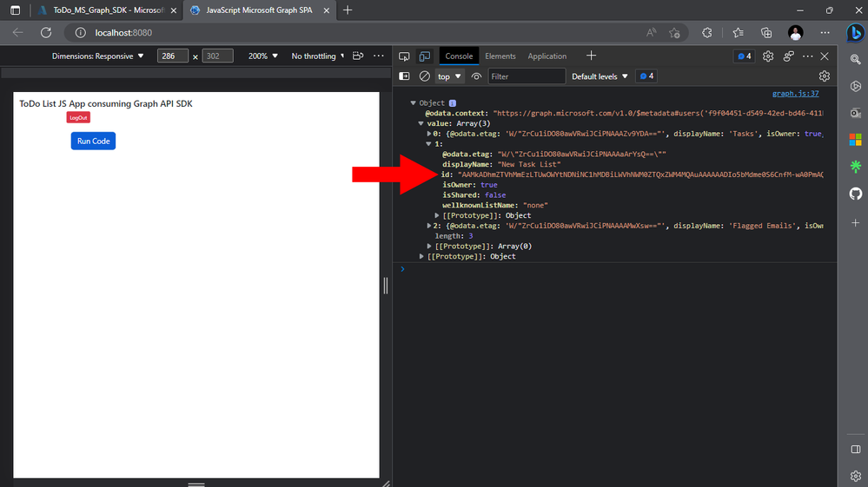Screen dimensions: 868x487
Task: Expand [[Prototype]]: Array(0) node
Action: [x=429, y=246]
